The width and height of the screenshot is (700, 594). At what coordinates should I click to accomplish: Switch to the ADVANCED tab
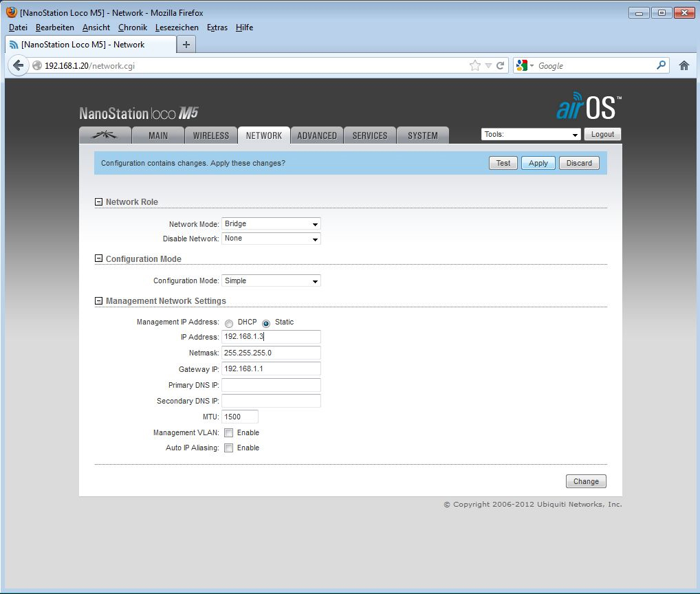[317, 135]
